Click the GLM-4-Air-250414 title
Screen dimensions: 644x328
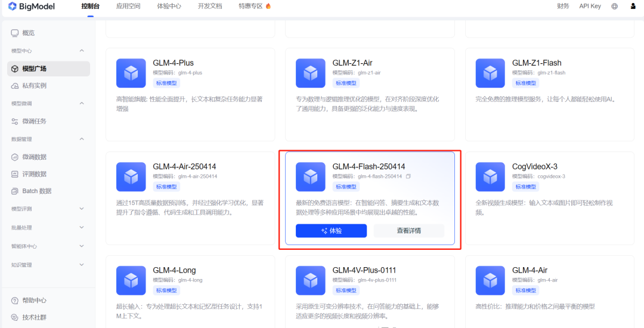coord(184,166)
